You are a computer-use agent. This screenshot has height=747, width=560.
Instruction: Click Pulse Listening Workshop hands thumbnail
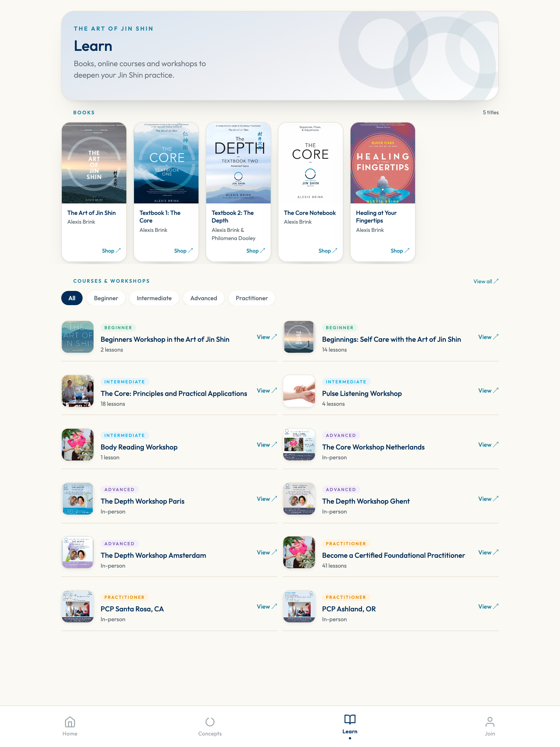[299, 391]
